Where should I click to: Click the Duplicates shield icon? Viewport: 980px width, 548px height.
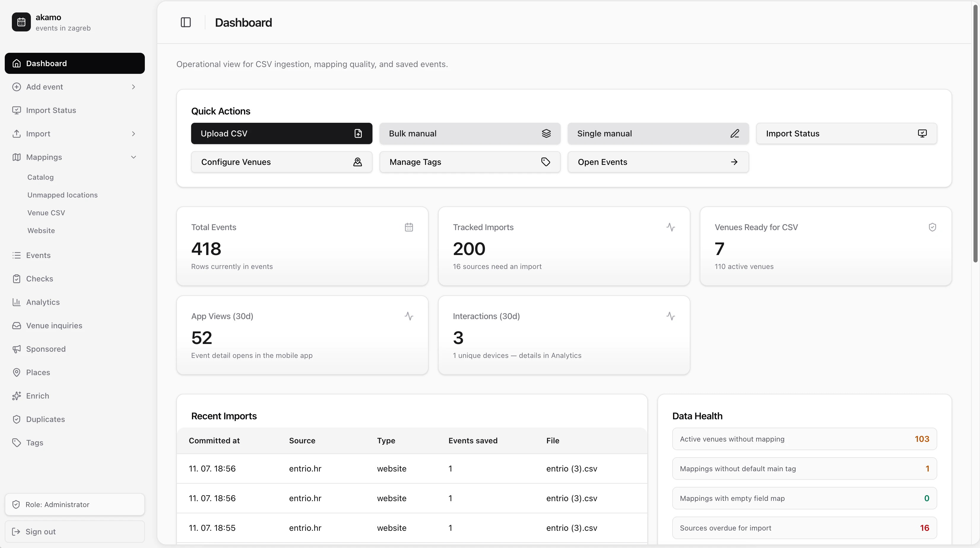pyautogui.click(x=16, y=419)
